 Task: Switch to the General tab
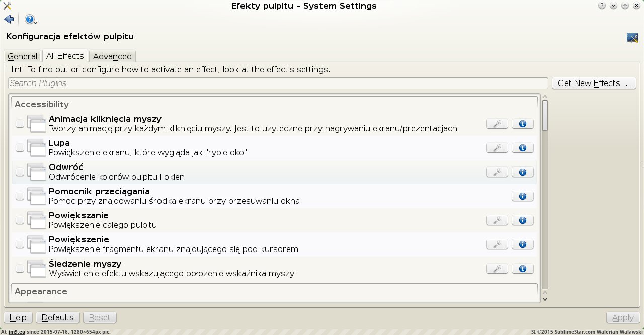[22, 56]
